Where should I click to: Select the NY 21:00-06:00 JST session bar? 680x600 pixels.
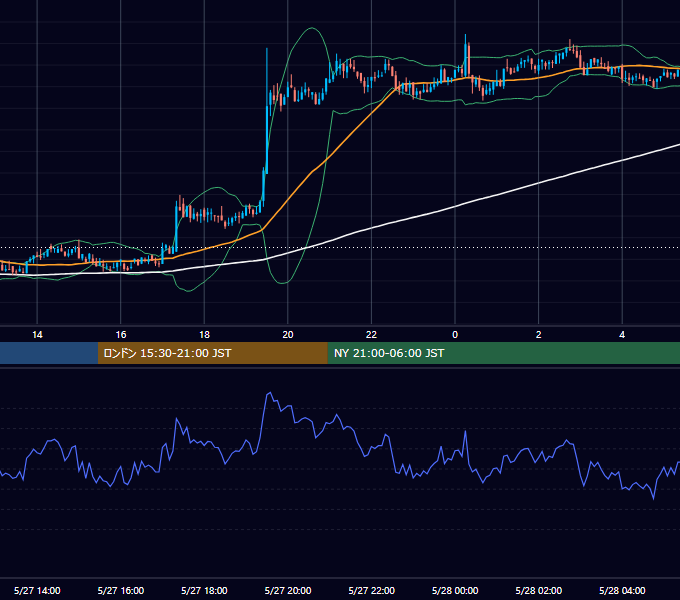(x=503, y=353)
